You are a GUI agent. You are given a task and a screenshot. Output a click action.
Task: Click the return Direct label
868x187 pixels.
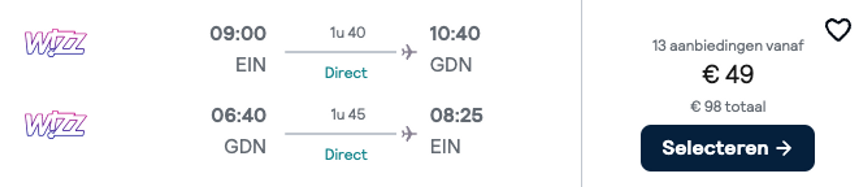tap(346, 155)
